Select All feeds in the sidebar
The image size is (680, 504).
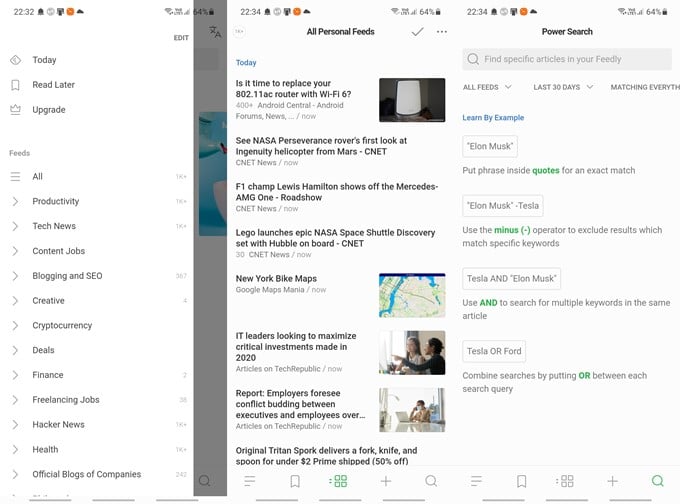37,177
